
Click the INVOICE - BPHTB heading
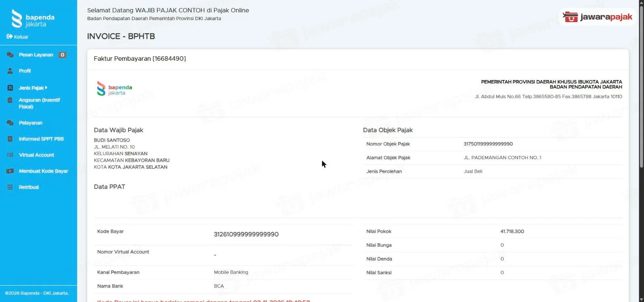(121, 37)
